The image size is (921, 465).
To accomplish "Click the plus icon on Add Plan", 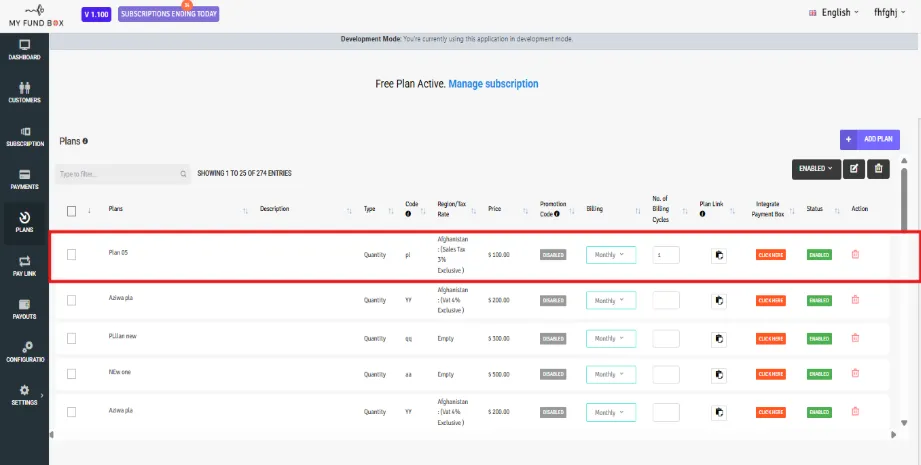I will (x=849, y=140).
